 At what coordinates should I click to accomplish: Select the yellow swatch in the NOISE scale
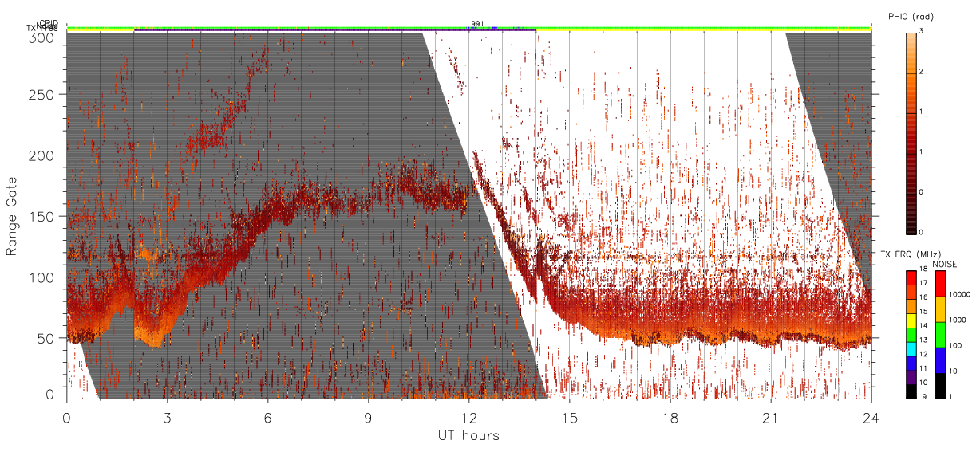pyautogui.click(x=941, y=309)
